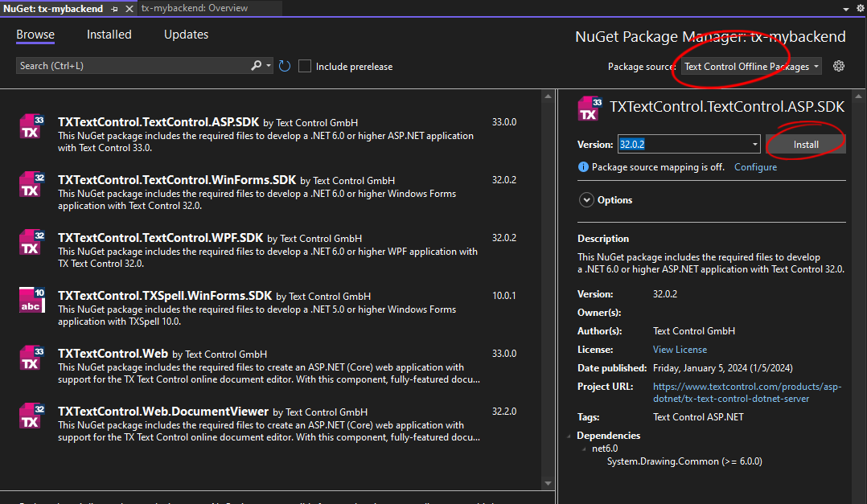Open the textcontrol.com Project URL link
This screenshot has height=504, width=867.
747,392
